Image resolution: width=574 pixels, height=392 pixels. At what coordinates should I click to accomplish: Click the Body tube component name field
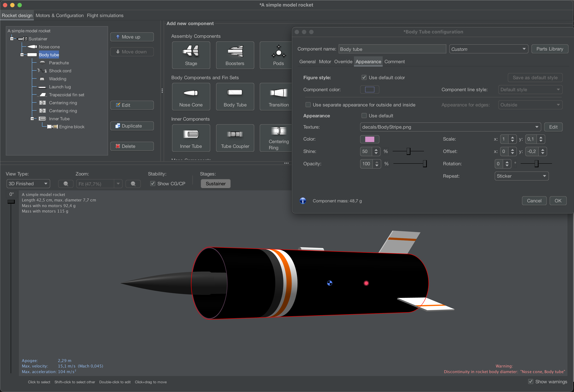(392, 49)
